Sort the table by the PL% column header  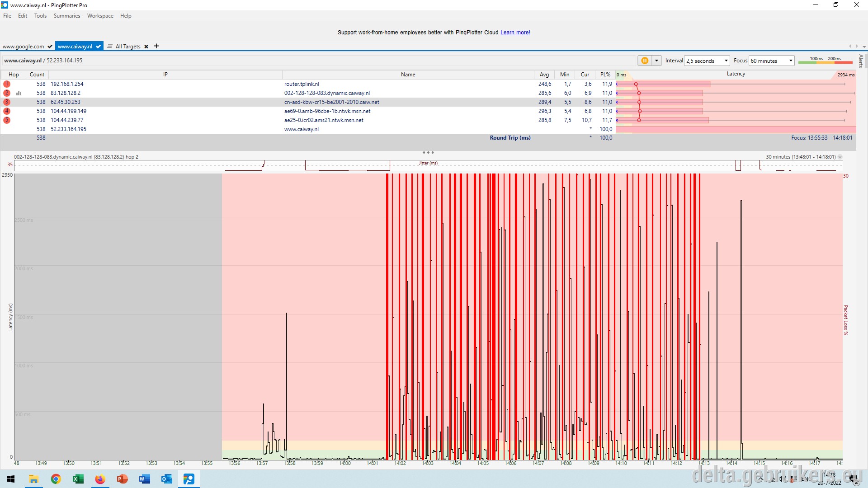point(605,75)
